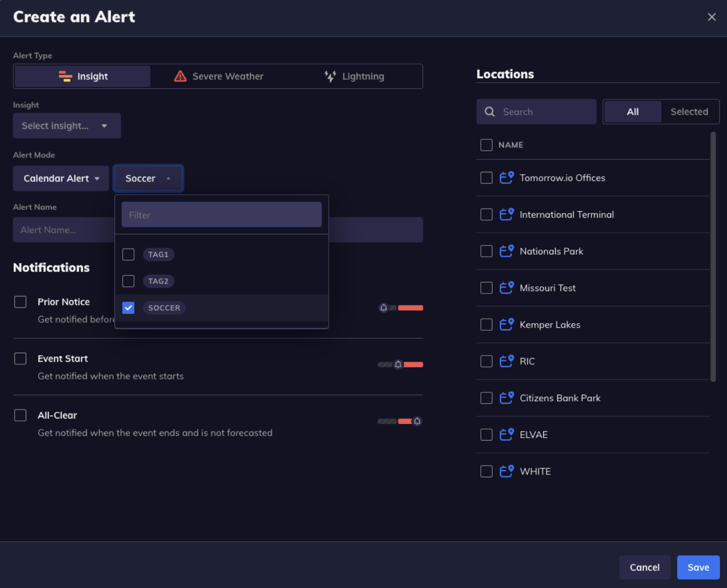Enable the Event Start notification checkbox
The image size is (727, 588).
pos(20,358)
